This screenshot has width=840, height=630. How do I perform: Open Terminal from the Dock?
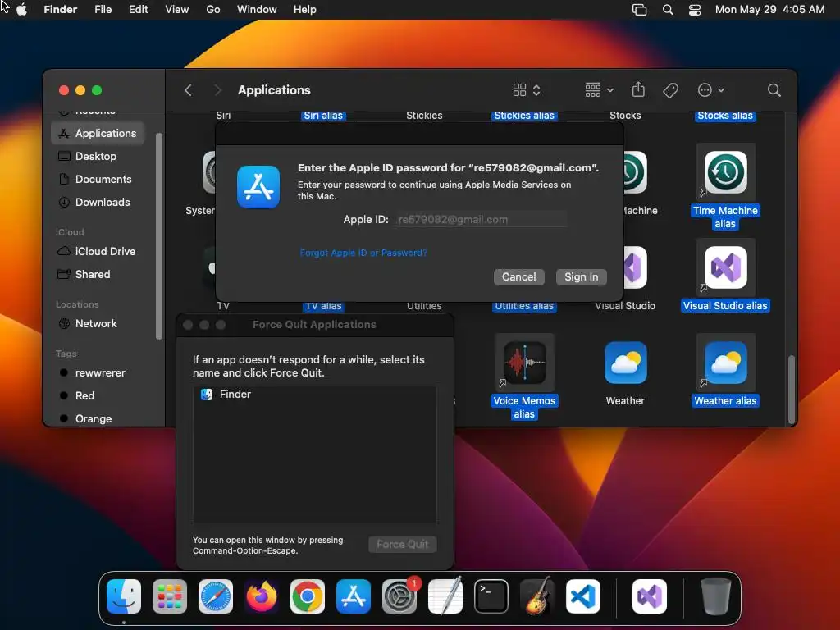[x=491, y=596]
